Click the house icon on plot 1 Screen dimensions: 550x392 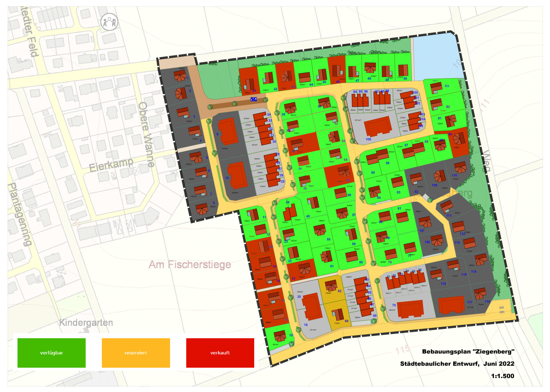click(x=180, y=76)
